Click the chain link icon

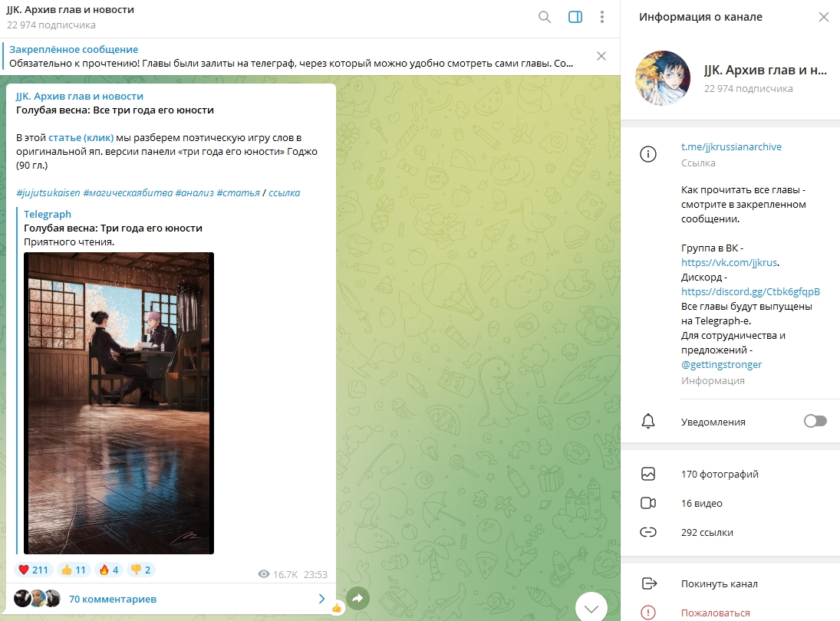[648, 532]
